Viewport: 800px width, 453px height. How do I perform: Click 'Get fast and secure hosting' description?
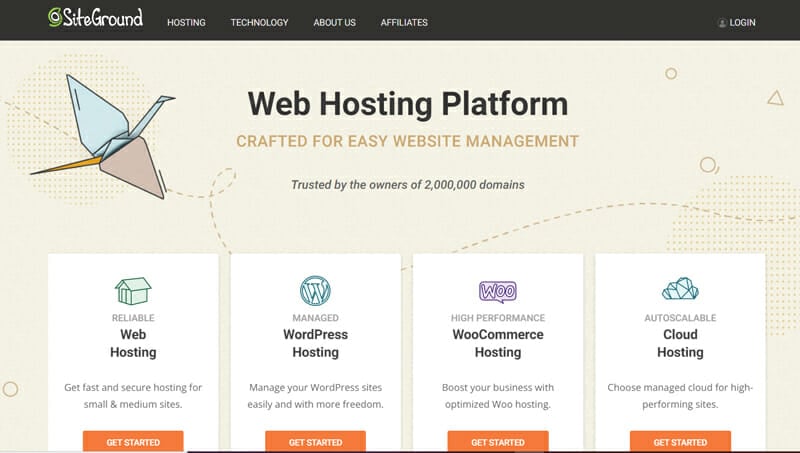coord(133,396)
